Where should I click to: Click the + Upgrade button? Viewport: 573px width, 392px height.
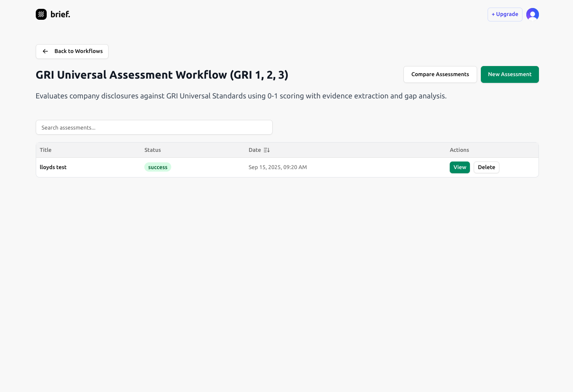click(505, 14)
